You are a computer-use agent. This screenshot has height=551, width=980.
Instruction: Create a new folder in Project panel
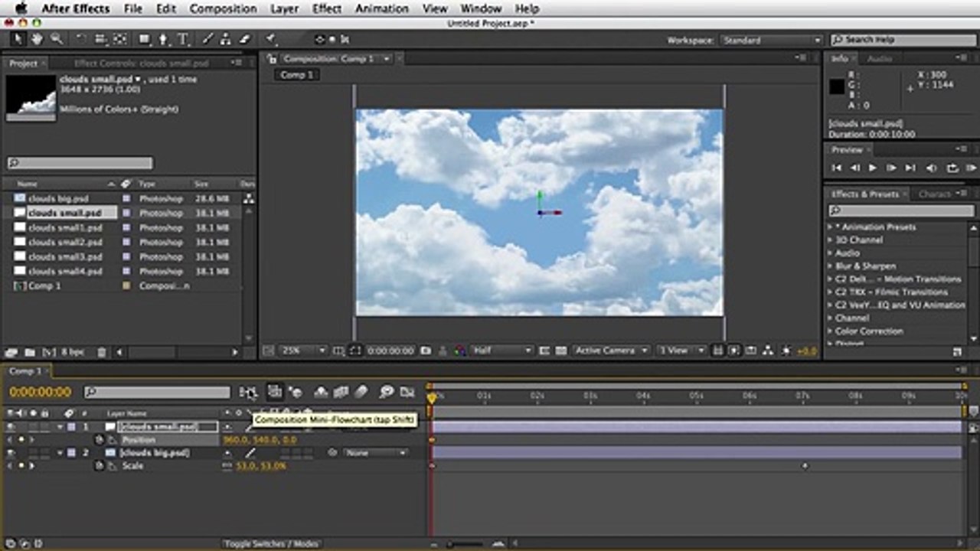[x=29, y=352]
